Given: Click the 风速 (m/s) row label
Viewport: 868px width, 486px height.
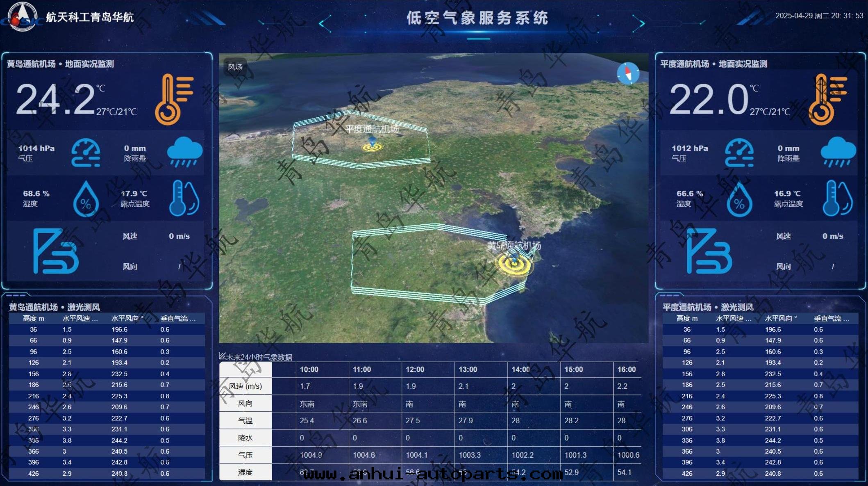Looking at the screenshot, I should 245,386.
